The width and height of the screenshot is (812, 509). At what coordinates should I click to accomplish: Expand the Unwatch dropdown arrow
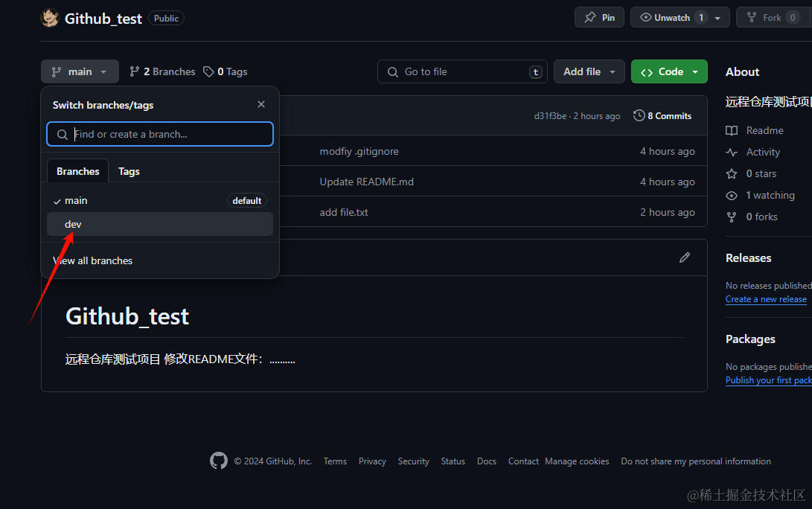(717, 18)
